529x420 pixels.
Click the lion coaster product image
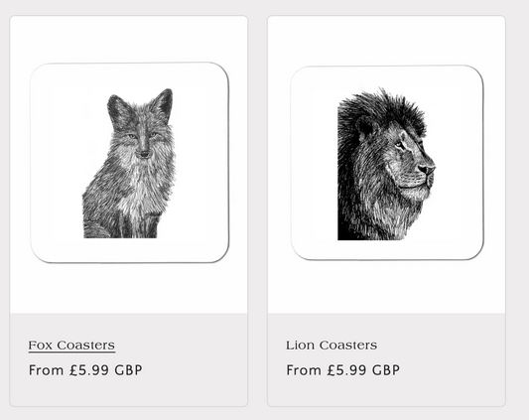[387, 163]
